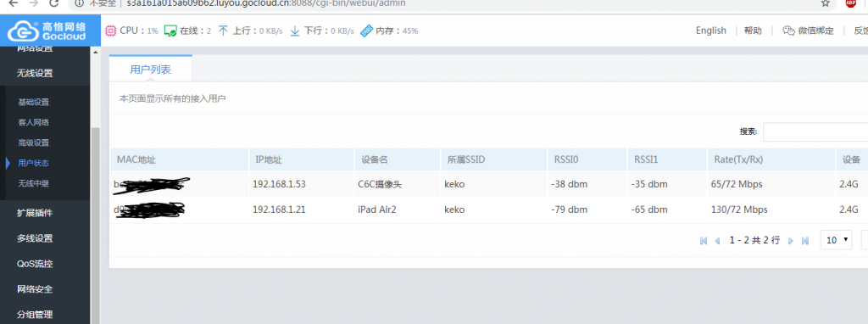
Task: Go to first page of table
Action: tap(704, 240)
